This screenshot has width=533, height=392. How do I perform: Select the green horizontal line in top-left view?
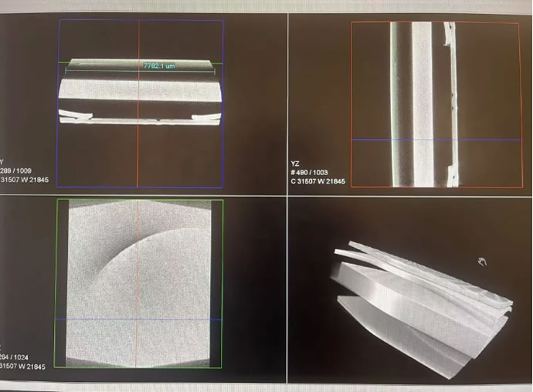click(x=100, y=63)
